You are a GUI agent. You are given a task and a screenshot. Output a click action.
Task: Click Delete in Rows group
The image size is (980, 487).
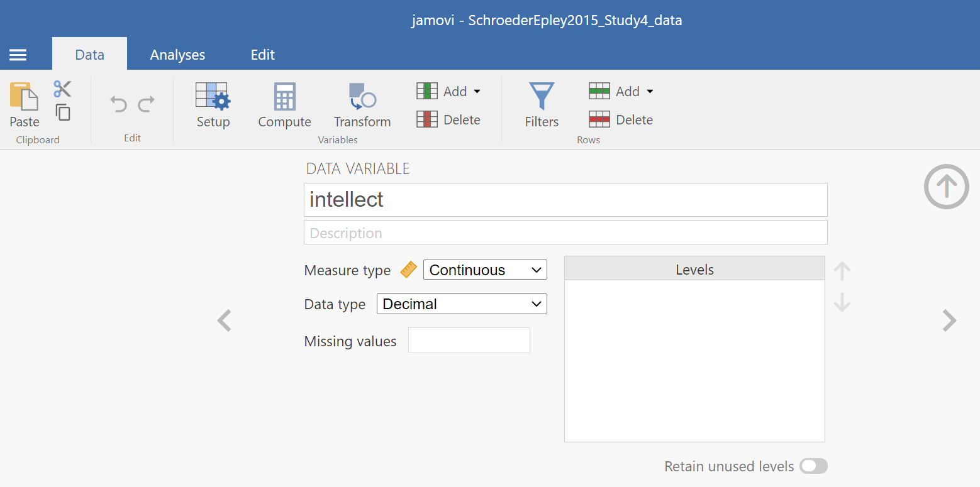tap(621, 120)
